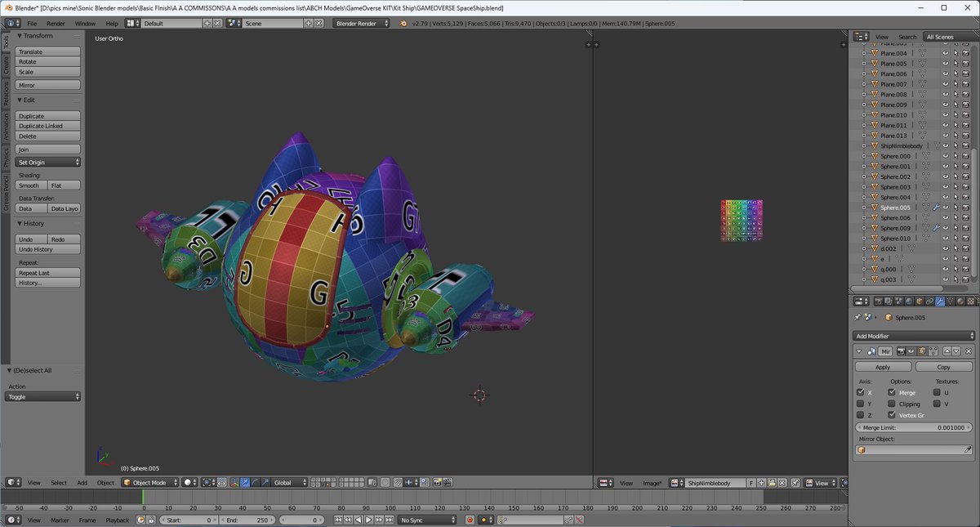980x527 pixels.
Task: Enable the U texture mirror checkbox
Action: [x=936, y=392]
